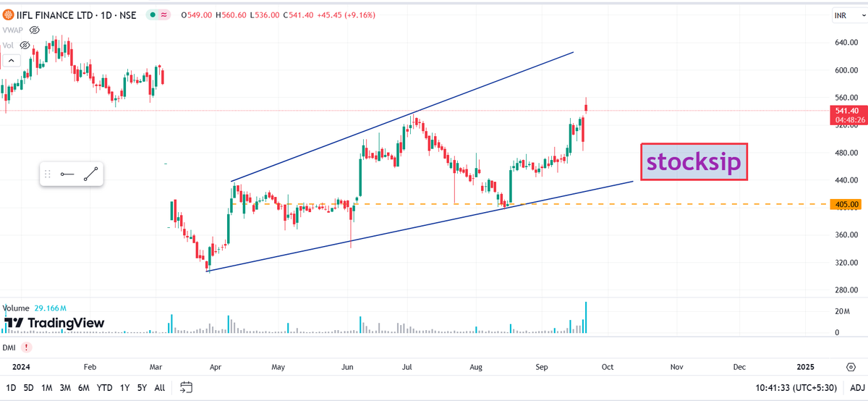Click the pink approximate-data indicator icon

tap(166, 14)
